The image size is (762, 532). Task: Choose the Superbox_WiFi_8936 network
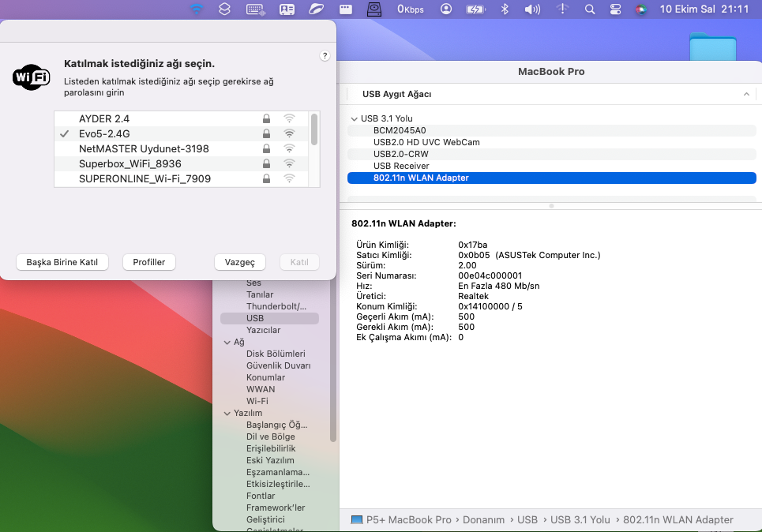click(x=181, y=163)
